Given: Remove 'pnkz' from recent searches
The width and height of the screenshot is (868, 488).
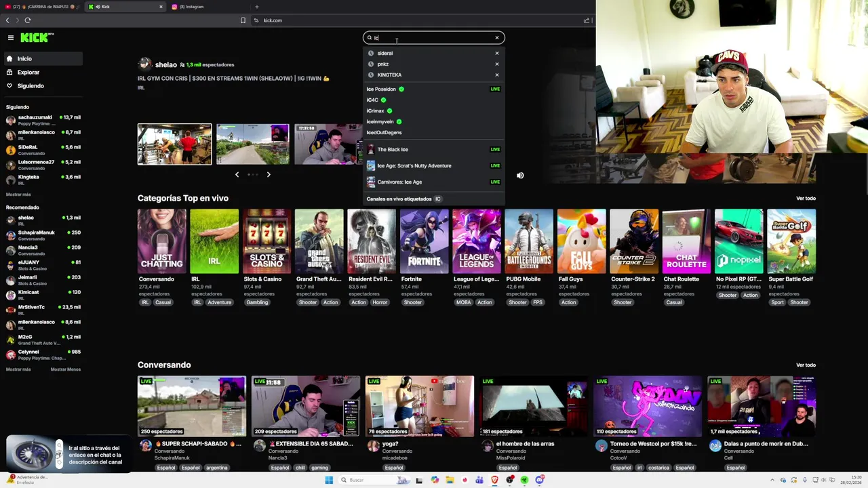Looking at the screenshot, I should pos(497,64).
